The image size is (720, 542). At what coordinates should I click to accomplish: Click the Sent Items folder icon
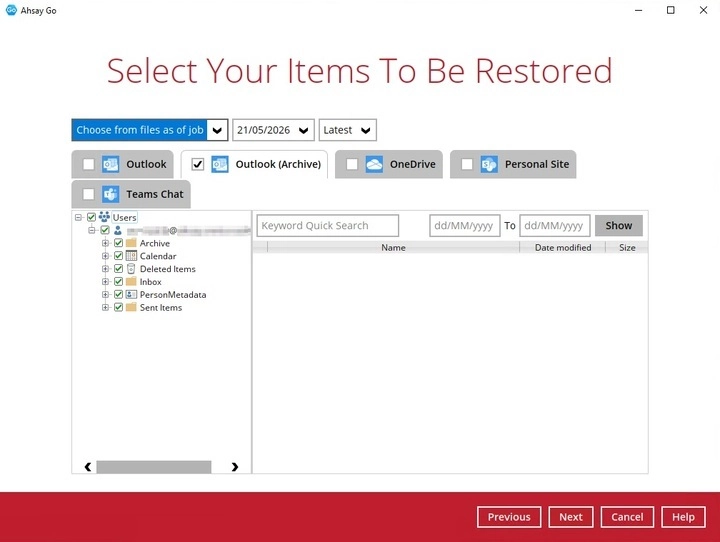pos(131,307)
